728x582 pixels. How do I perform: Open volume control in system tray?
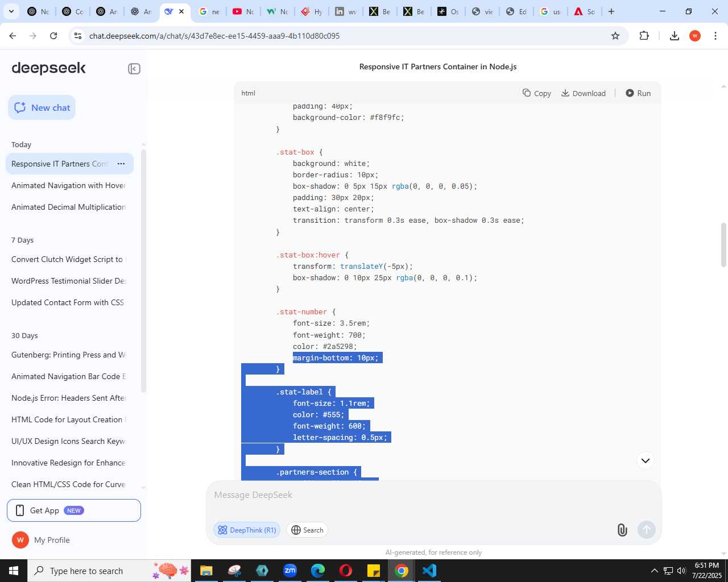coord(681,571)
